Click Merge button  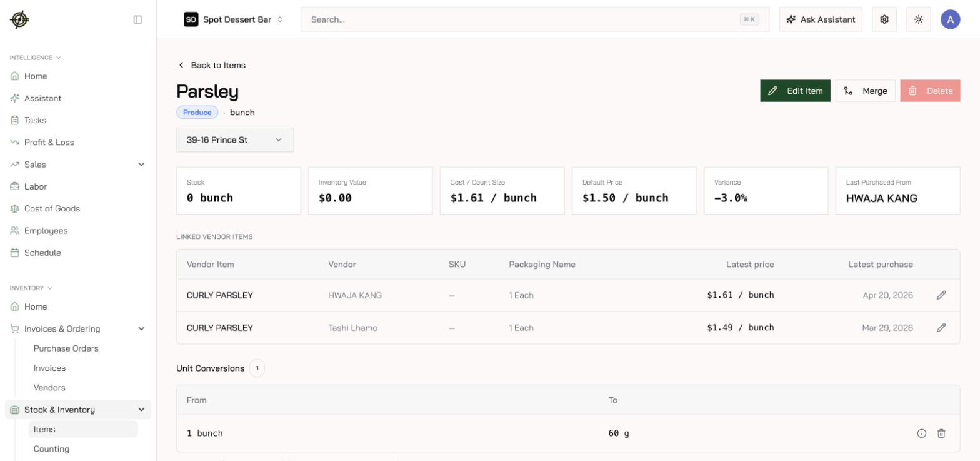(865, 91)
